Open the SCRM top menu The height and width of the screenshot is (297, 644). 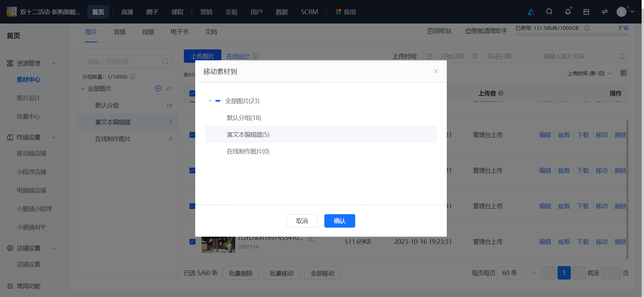pos(309,12)
